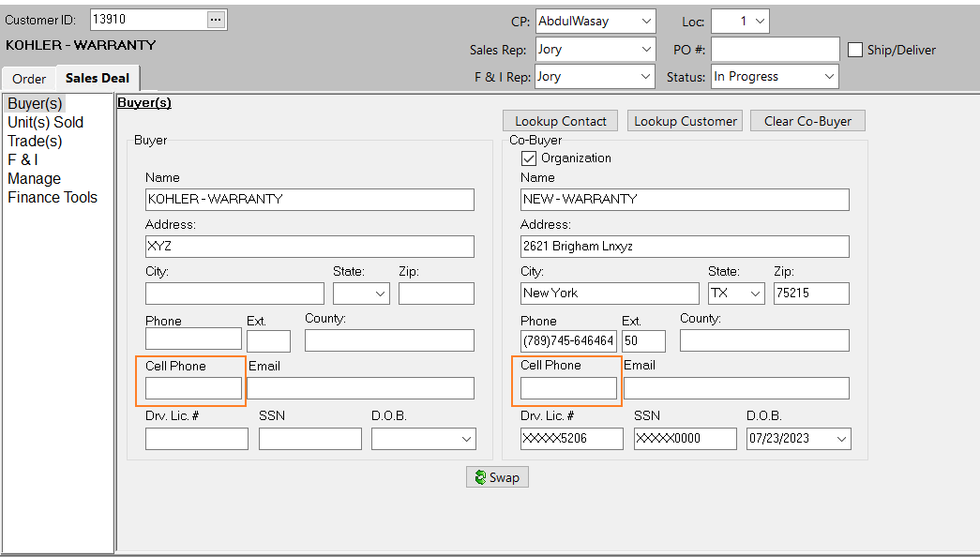Select Unit(s) Sold in the sidebar
Image resolution: width=980 pixels, height=557 pixels.
[45, 122]
